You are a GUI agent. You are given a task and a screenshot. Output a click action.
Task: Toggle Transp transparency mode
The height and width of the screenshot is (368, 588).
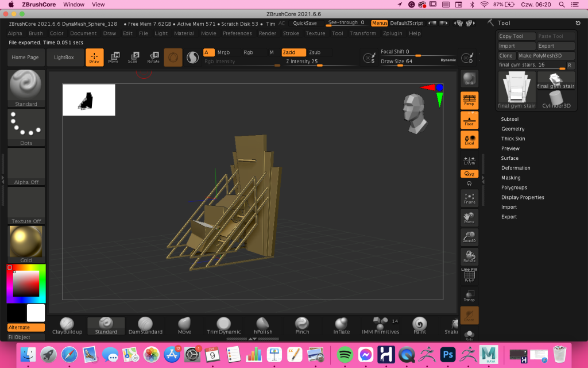[x=469, y=296]
